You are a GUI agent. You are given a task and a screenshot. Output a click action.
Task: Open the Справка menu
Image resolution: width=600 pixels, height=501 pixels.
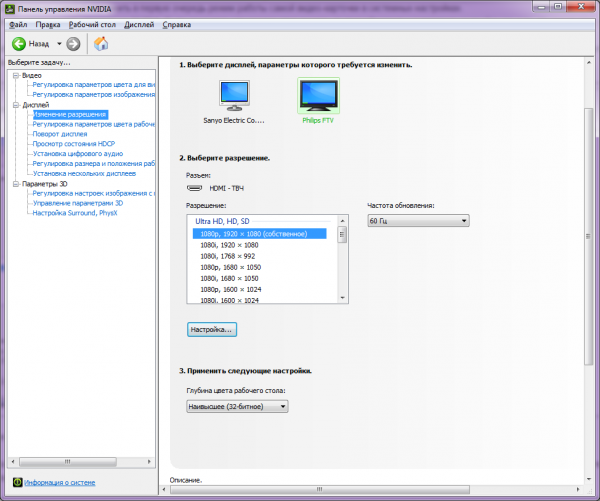coord(177,24)
